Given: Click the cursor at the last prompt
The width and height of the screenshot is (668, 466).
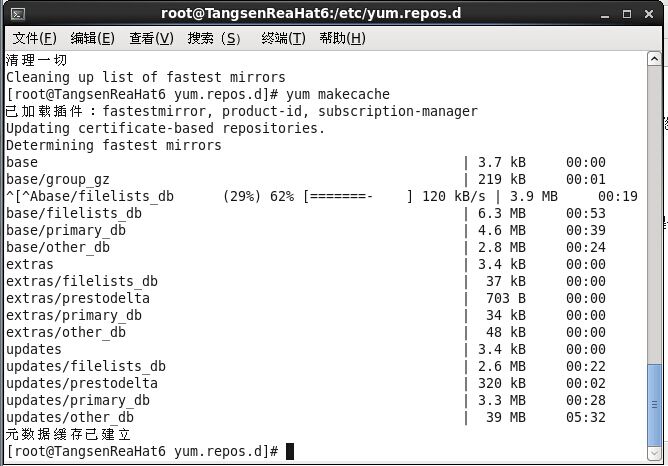Looking at the screenshot, I should 290,451.
